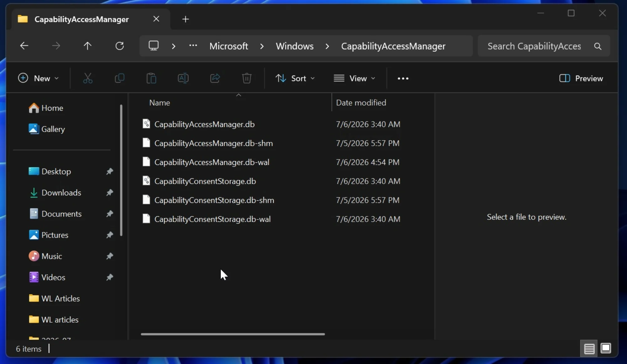Click the This PC monitor icon in address bar
627x364 pixels.
click(154, 46)
